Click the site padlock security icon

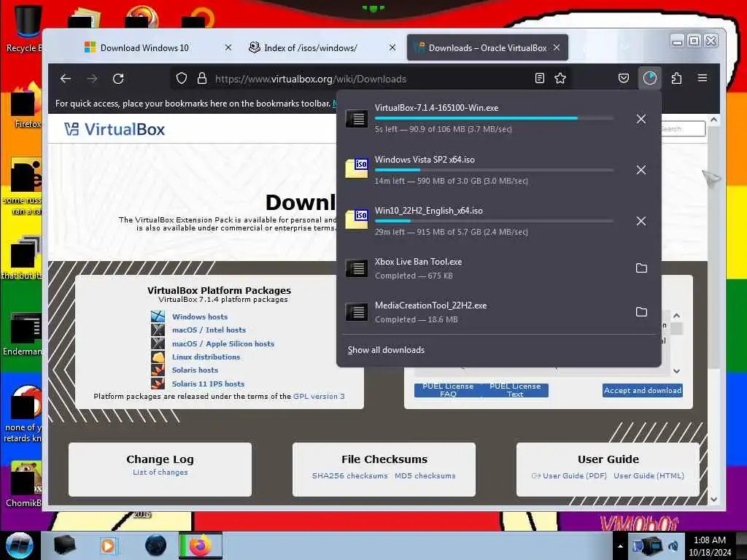pos(202,79)
